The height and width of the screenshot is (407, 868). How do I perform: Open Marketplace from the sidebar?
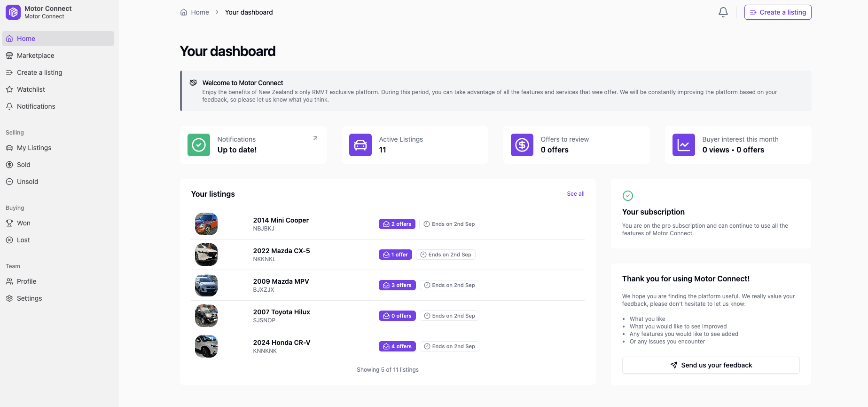(35, 56)
